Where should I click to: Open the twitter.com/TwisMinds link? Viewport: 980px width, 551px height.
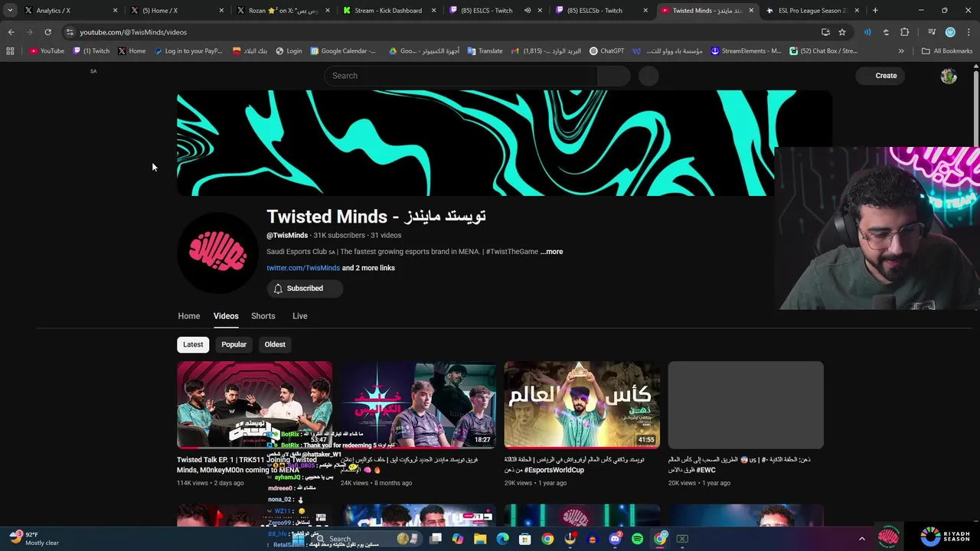tap(303, 268)
